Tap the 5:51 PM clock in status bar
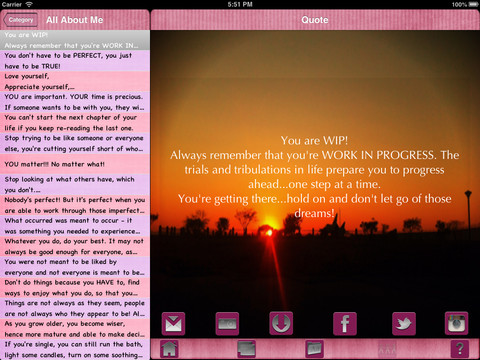The width and height of the screenshot is (480, 360). [x=240, y=4]
